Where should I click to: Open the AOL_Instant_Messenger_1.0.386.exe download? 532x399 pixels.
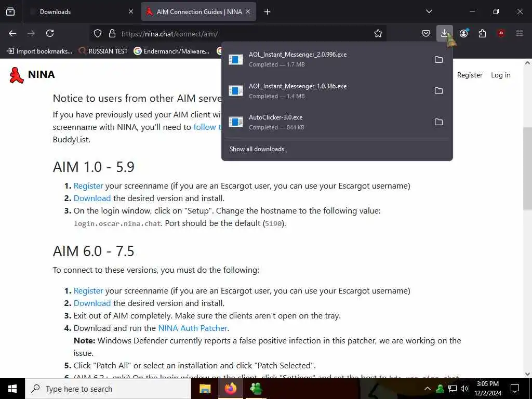[326, 90]
